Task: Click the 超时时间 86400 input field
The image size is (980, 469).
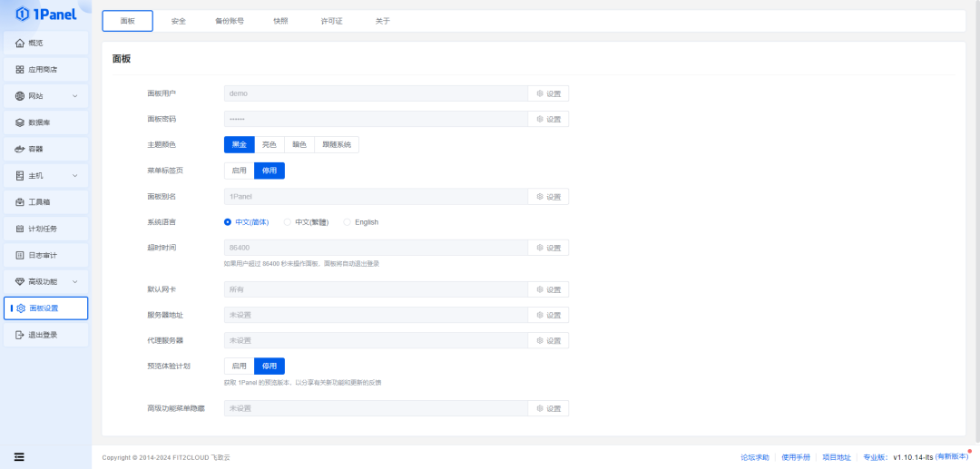Action: click(x=377, y=248)
